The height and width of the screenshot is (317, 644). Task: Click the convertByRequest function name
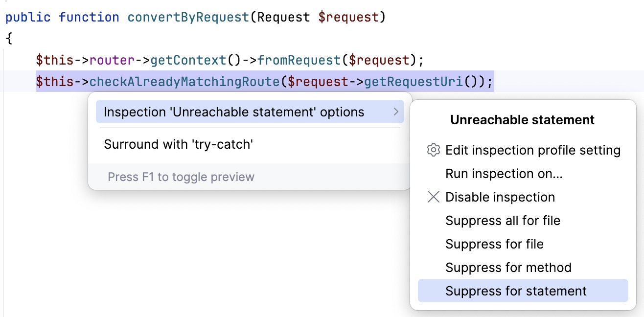click(188, 18)
